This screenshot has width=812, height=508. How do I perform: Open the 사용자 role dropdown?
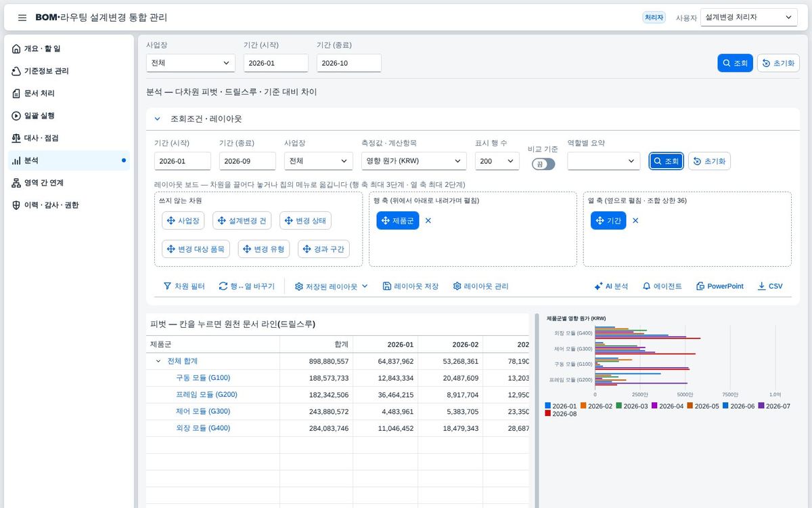[748, 18]
